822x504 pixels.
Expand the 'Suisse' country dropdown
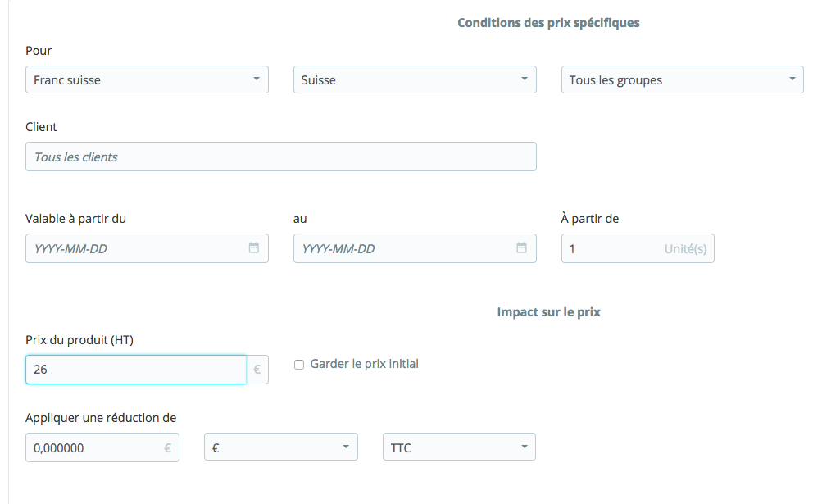coord(415,79)
